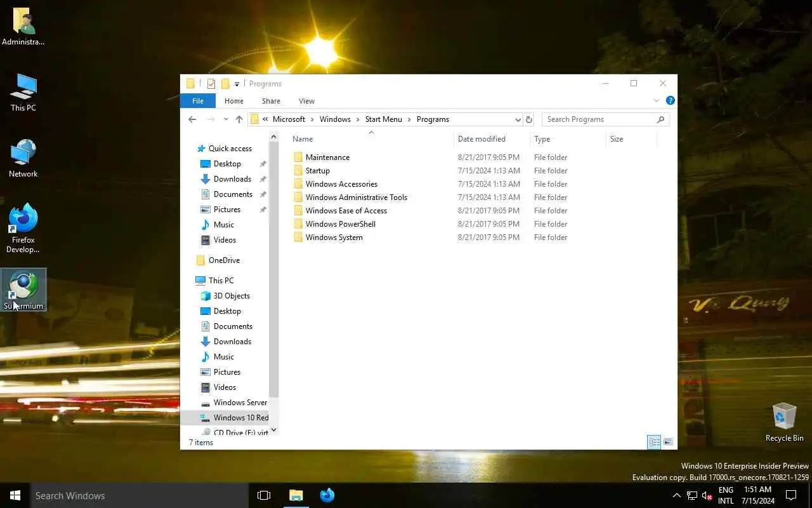
Task: Open Documents under Quick access
Action: point(233,194)
